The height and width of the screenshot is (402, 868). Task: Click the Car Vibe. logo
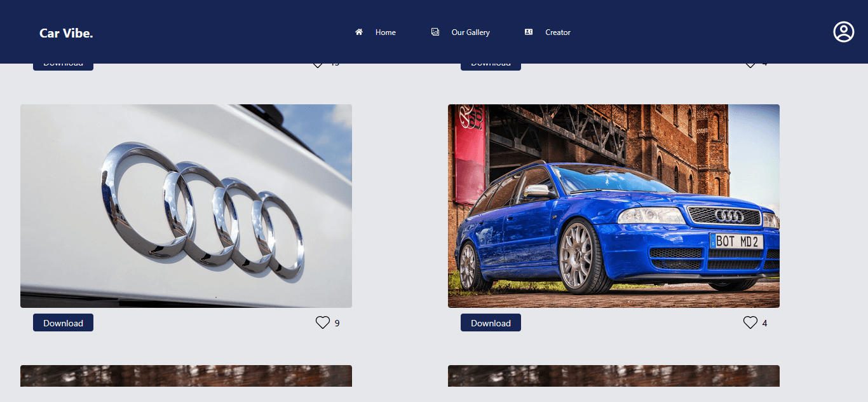(x=66, y=33)
